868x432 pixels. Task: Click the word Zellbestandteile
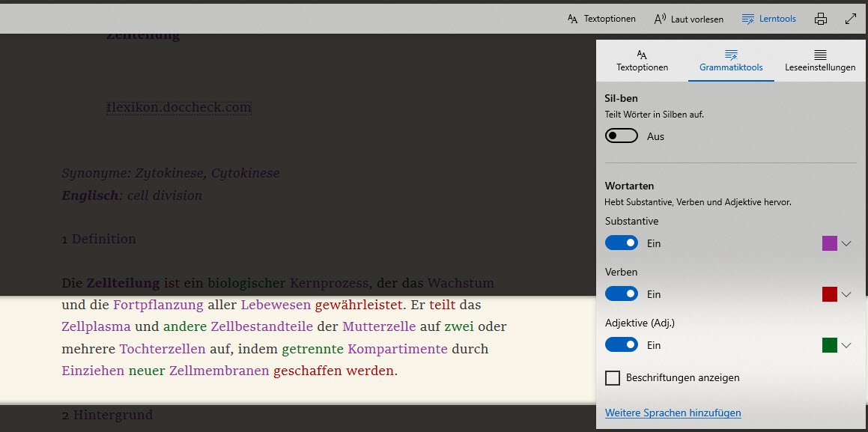tap(262, 327)
